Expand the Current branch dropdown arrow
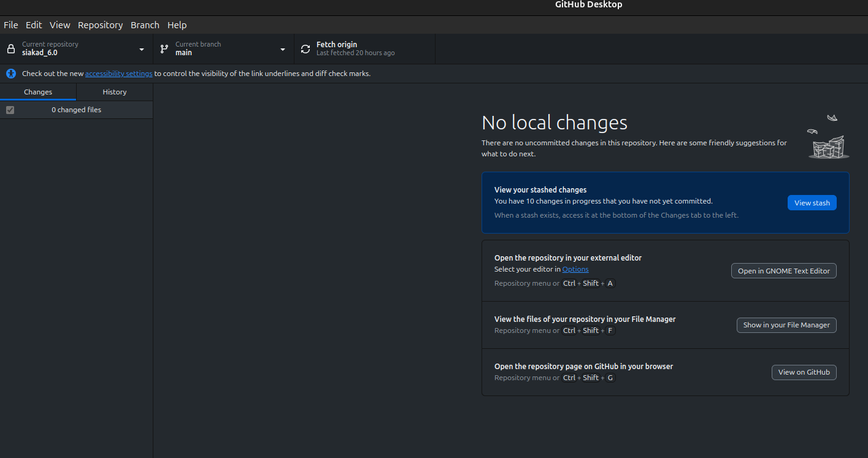 click(x=283, y=49)
